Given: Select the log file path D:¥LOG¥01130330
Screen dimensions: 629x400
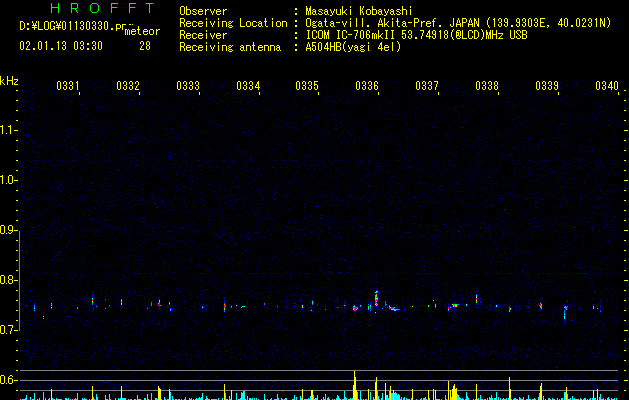Looking at the screenshot, I should coord(73,26).
